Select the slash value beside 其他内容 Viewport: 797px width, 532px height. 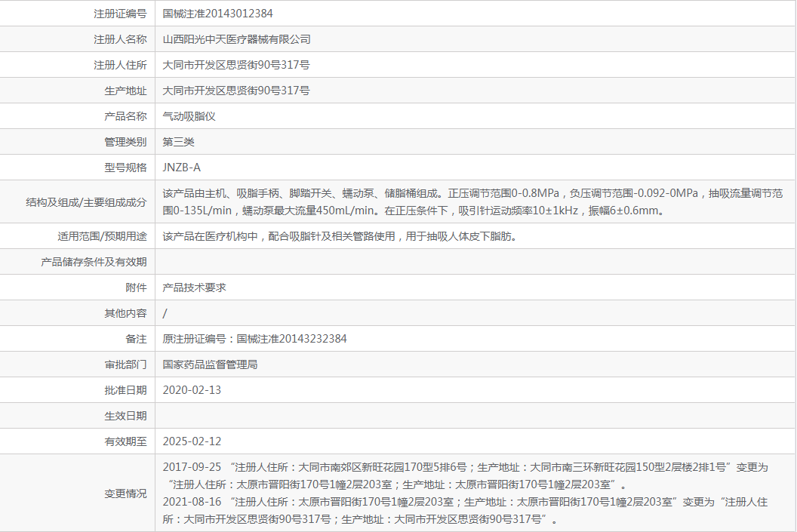coord(165,313)
